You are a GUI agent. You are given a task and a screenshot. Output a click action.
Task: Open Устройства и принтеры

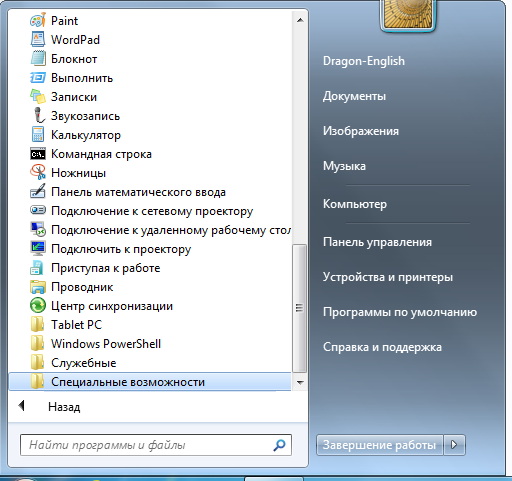coord(388,277)
